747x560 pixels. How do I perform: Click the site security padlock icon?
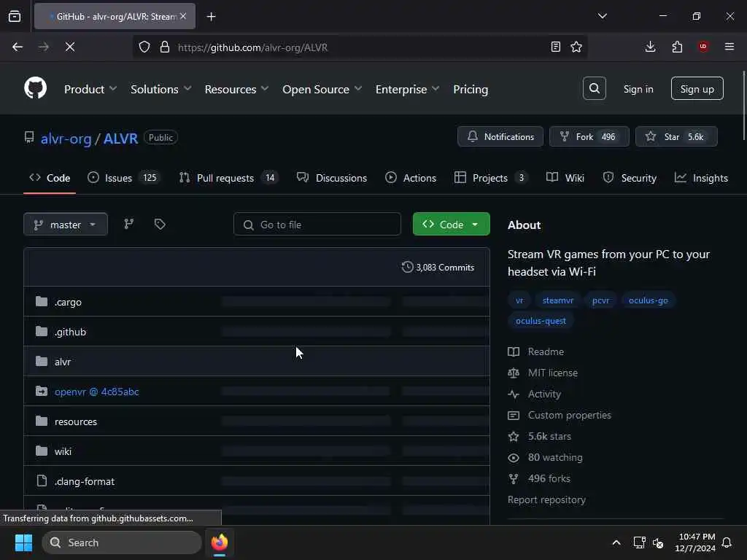click(165, 47)
